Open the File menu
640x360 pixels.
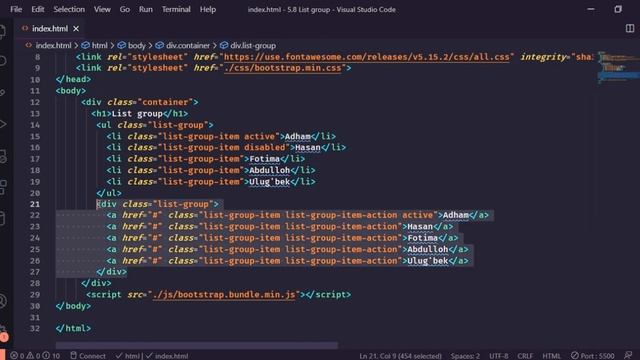click(x=16, y=9)
